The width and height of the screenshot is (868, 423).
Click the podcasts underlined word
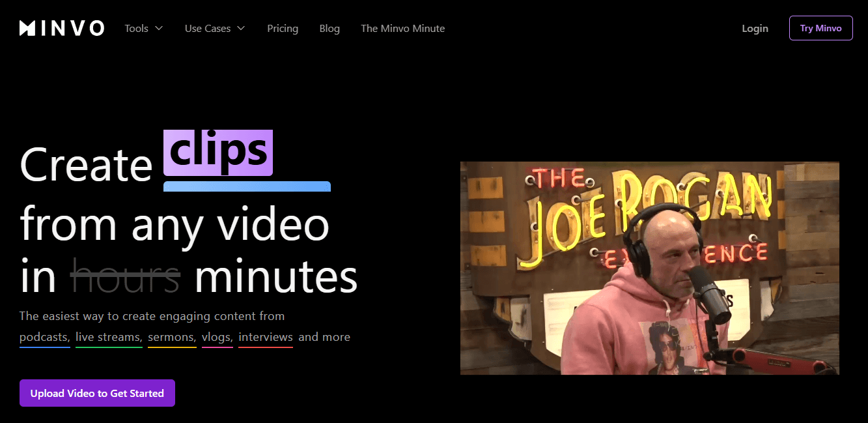point(44,338)
